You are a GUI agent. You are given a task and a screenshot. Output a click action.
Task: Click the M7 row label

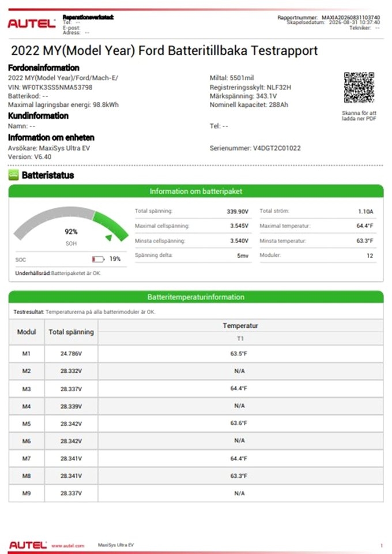click(x=27, y=459)
